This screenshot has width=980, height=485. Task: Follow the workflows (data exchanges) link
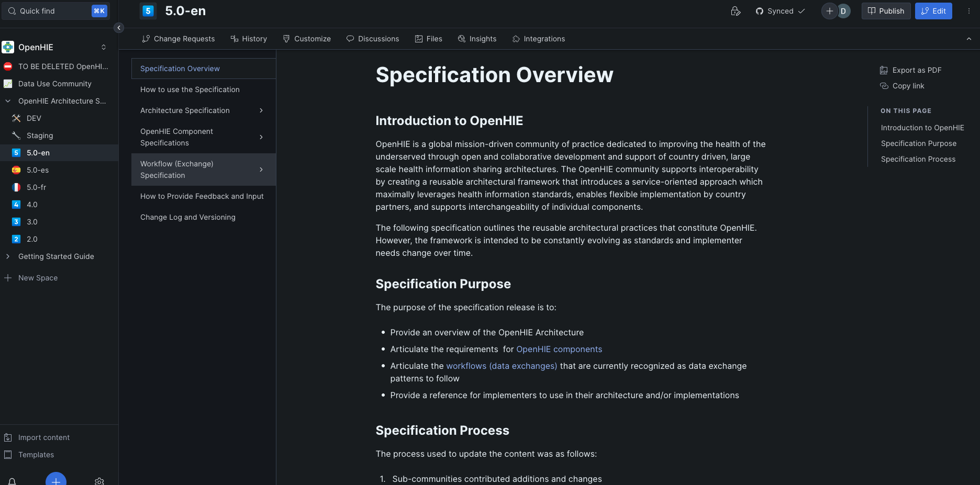pos(502,366)
